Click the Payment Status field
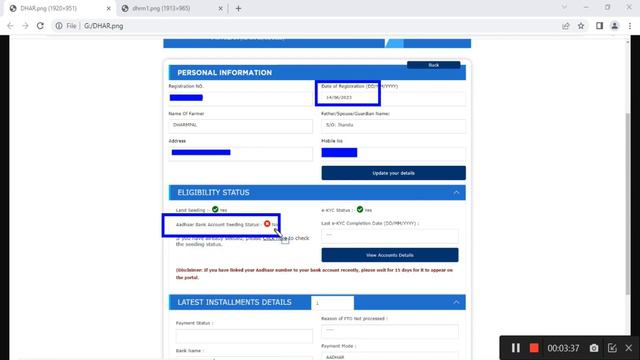Image resolution: width=640 pixels, height=360 pixels. 244,336
